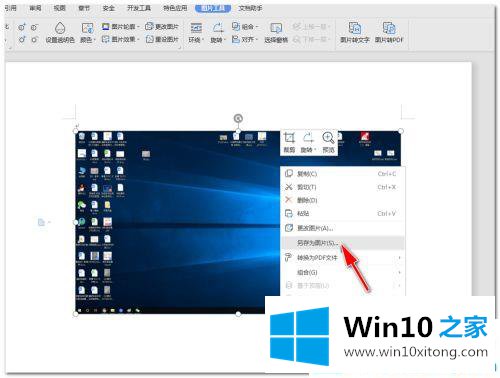The image size is (500, 378).
Task: Open the 选择窗格 selection pane
Action: pyautogui.click(x=276, y=33)
